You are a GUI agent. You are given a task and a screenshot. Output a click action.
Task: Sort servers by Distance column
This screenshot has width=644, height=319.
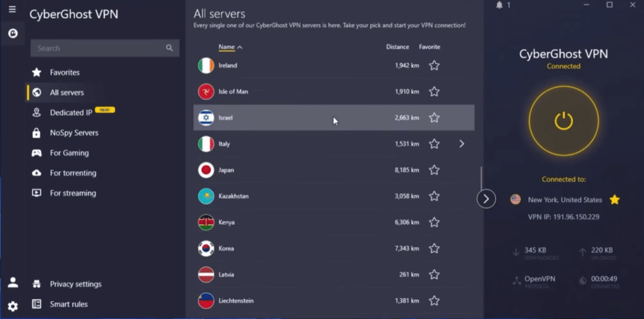tap(397, 47)
